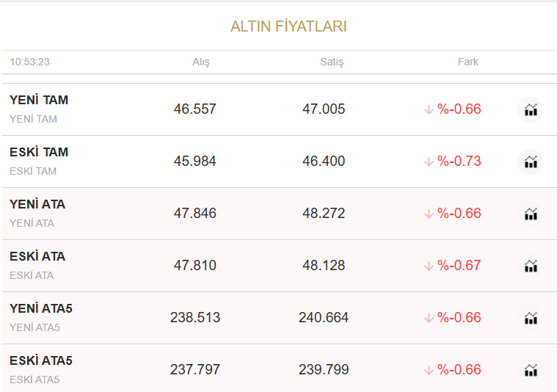Screen dimensions: 557x392
Task: Open chart icon for YENİ ATA
Action: 531,214
